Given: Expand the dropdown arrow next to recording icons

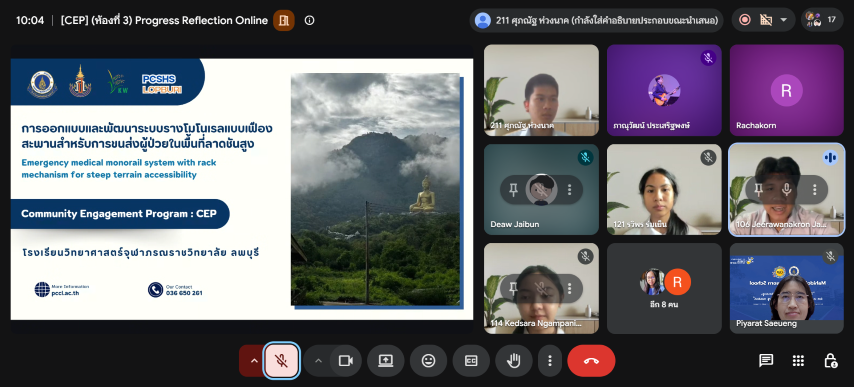Looking at the screenshot, I should click(784, 20).
